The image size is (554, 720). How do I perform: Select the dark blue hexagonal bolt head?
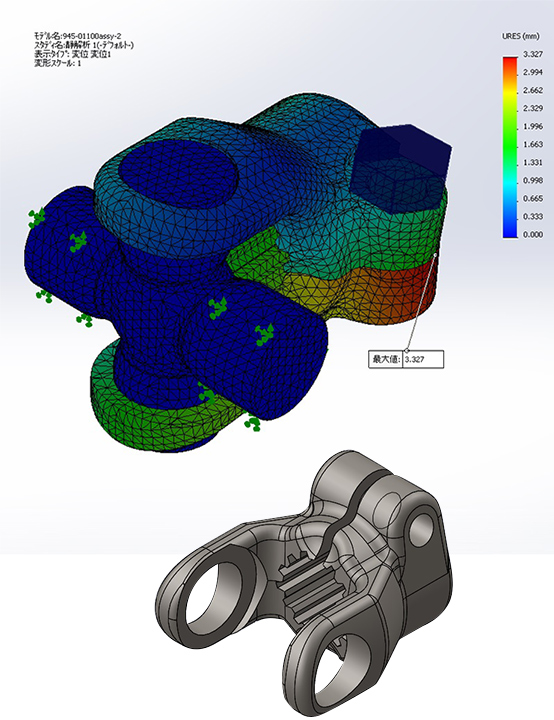[401, 168]
